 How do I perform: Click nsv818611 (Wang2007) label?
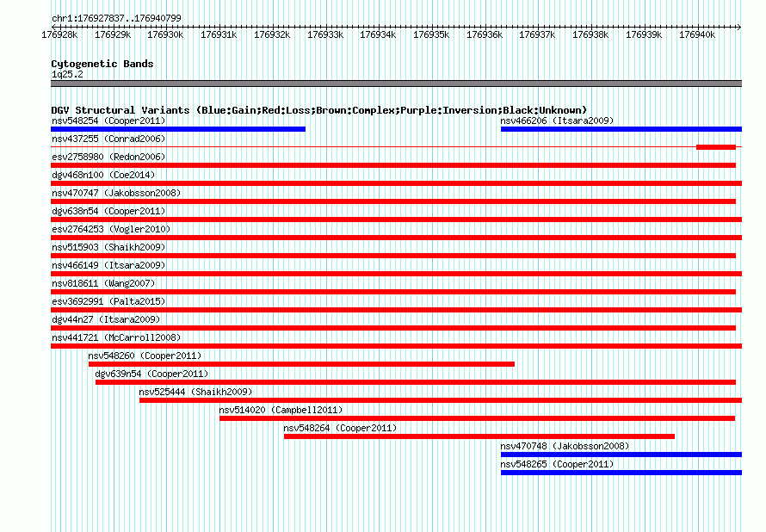click(x=103, y=283)
